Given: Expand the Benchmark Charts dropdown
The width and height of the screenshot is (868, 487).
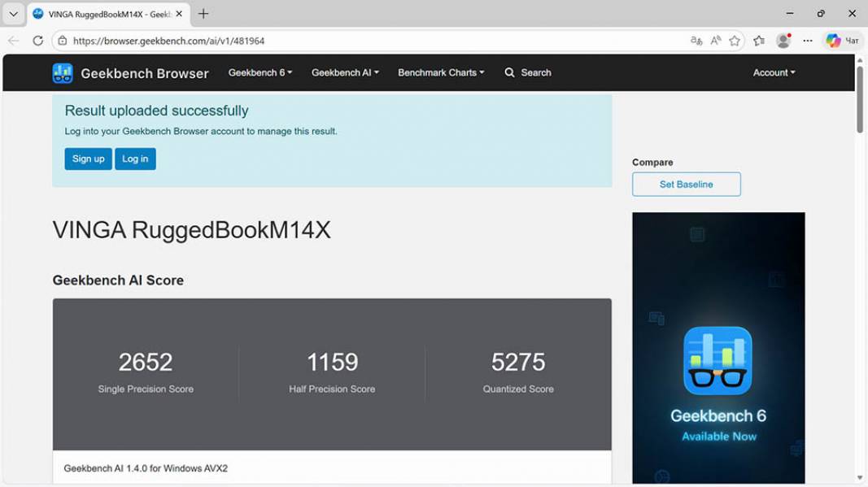Looking at the screenshot, I should click(441, 72).
